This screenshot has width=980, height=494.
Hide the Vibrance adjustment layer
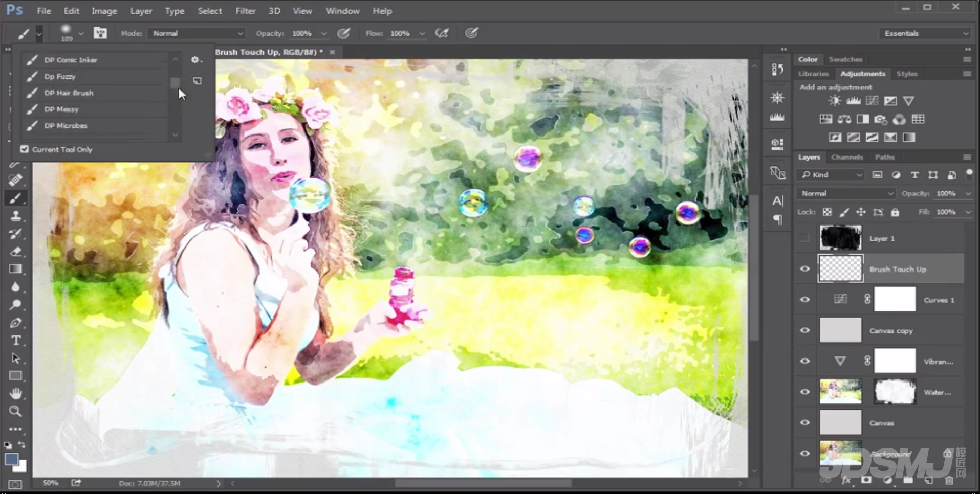click(x=805, y=361)
